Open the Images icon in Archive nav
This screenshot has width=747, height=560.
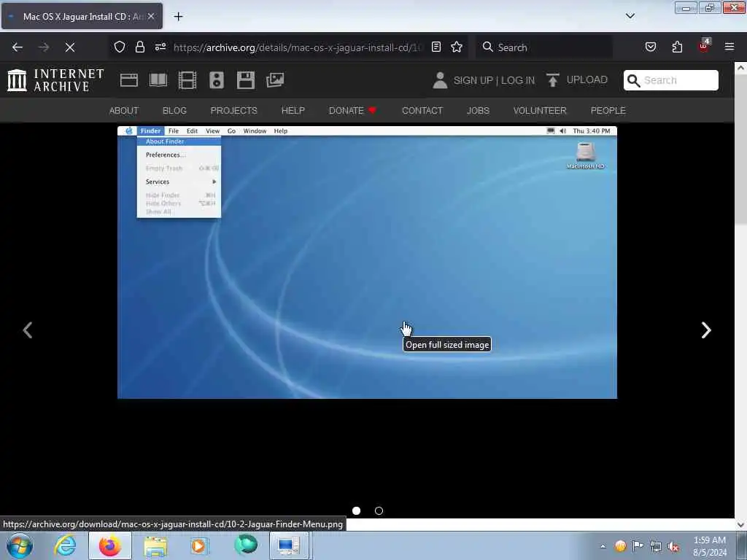point(275,80)
